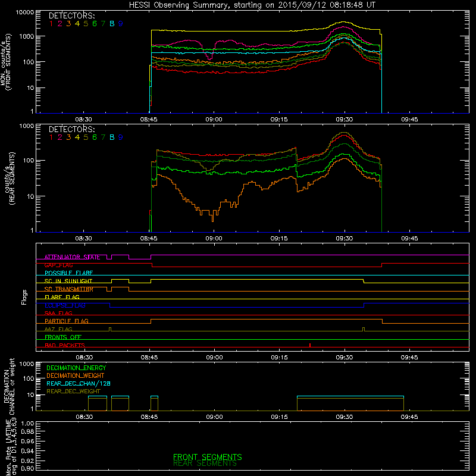Click detector 6 legend number in rear segments plot

click(95, 137)
